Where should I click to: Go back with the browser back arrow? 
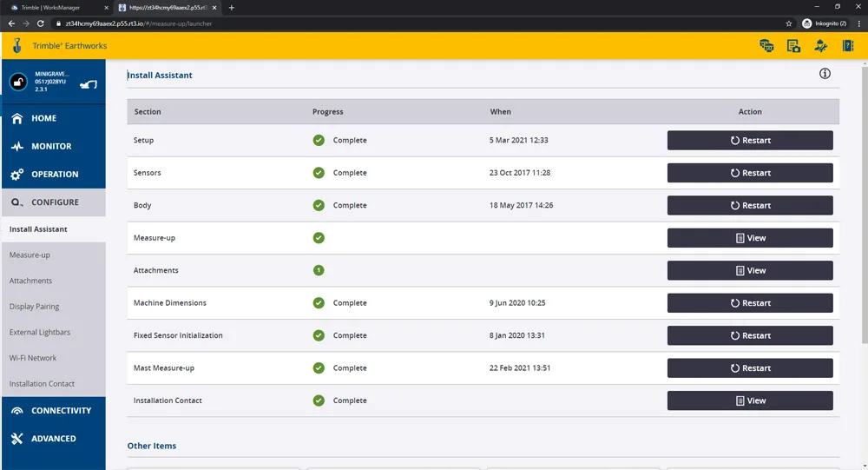[11, 23]
